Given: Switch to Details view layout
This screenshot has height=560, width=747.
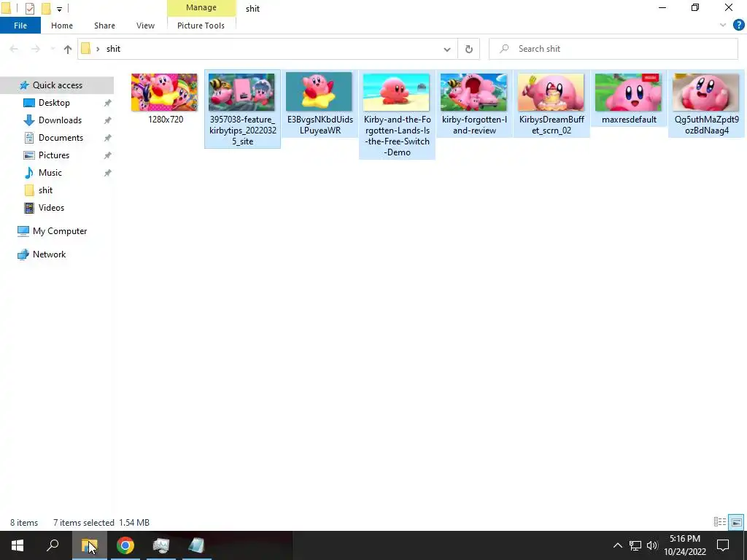Looking at the screenshot, I should 720,522.
